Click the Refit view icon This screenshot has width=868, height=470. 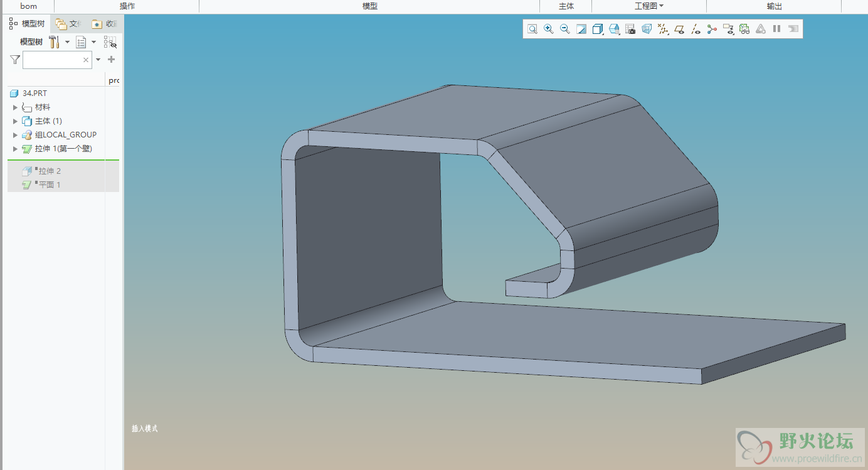(532, 29)
